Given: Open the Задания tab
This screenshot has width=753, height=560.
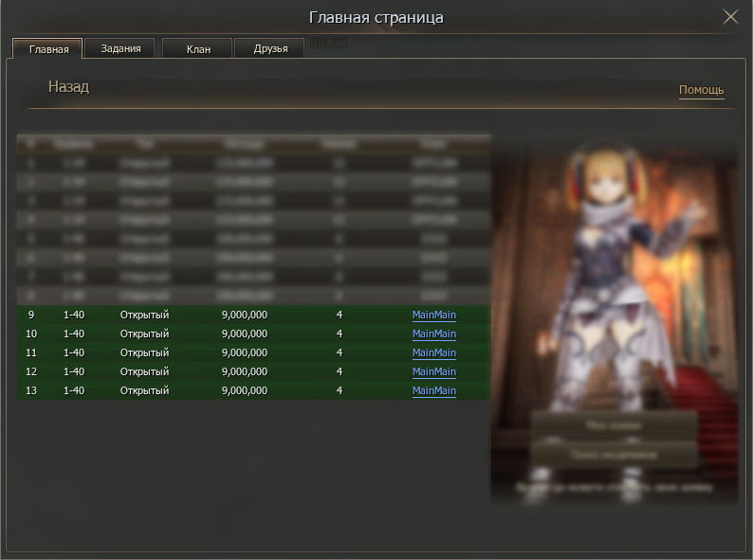Looking at the screenshot, I should click(121, 48).
